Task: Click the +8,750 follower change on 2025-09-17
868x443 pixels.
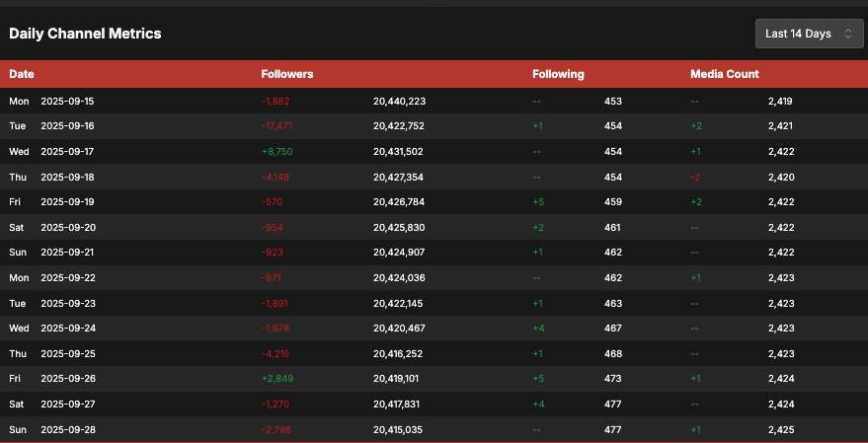Action: 277,151
